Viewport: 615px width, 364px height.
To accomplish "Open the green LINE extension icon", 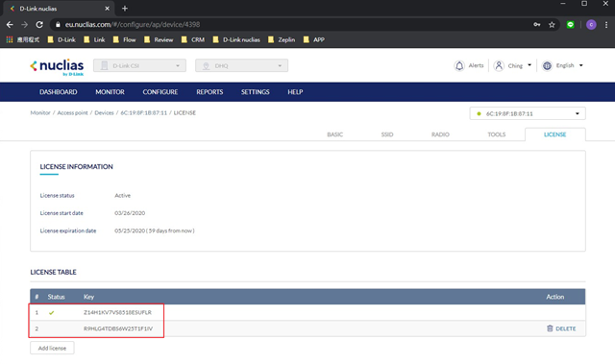I will pyautogui.click(x=570, y=25).
